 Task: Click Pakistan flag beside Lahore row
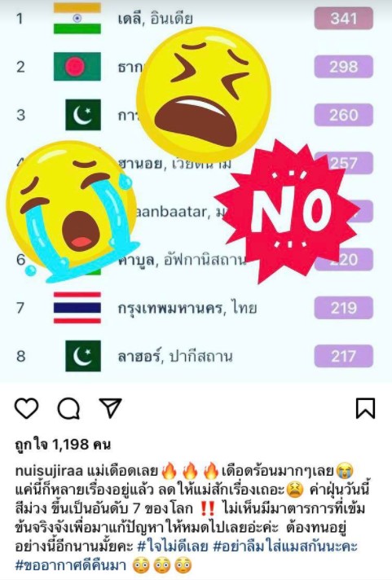83,356
